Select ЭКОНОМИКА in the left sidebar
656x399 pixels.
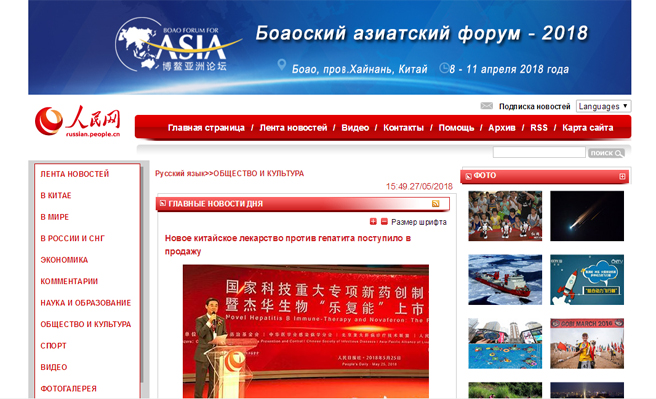tap(64, 260)
